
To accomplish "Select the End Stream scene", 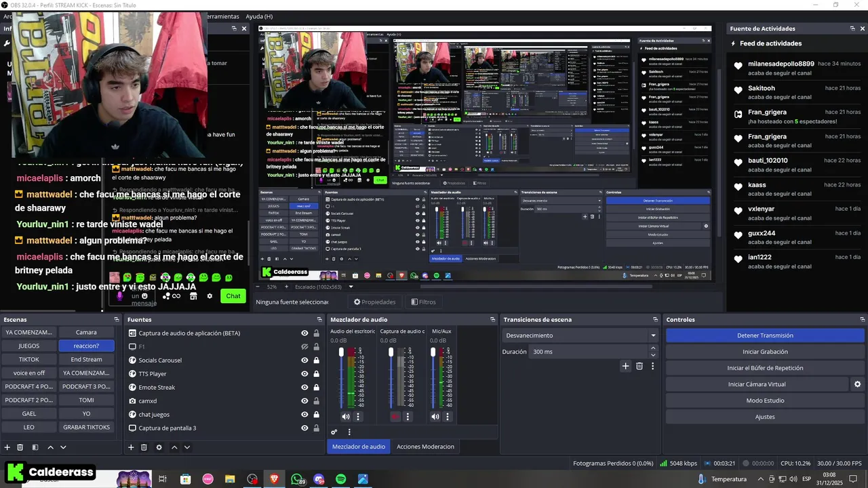I will (x=86, y=359).
